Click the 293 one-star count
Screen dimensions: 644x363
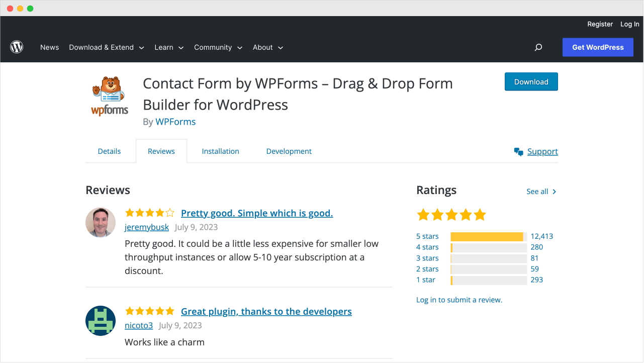tap(537, 280)
